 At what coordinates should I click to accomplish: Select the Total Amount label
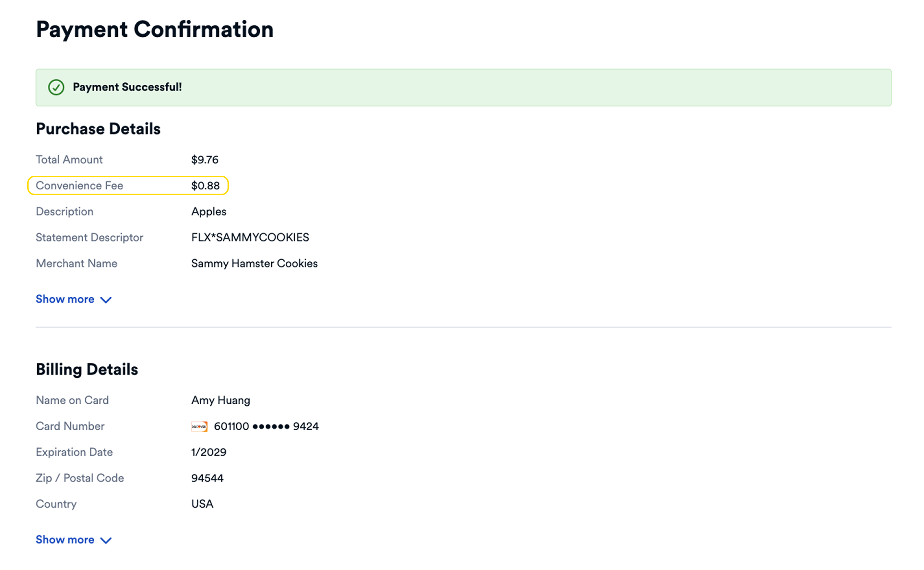point(69,160)
